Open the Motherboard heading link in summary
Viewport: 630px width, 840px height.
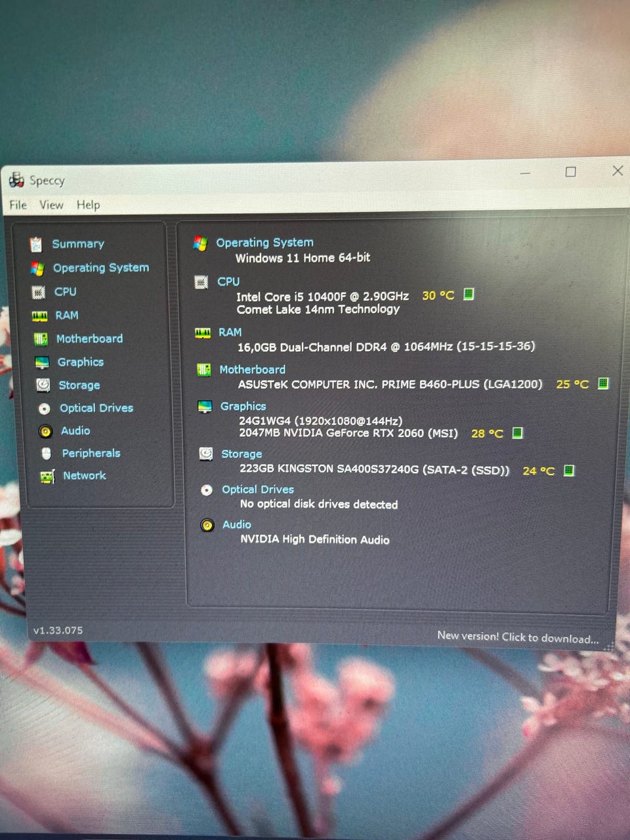point(253,369)
